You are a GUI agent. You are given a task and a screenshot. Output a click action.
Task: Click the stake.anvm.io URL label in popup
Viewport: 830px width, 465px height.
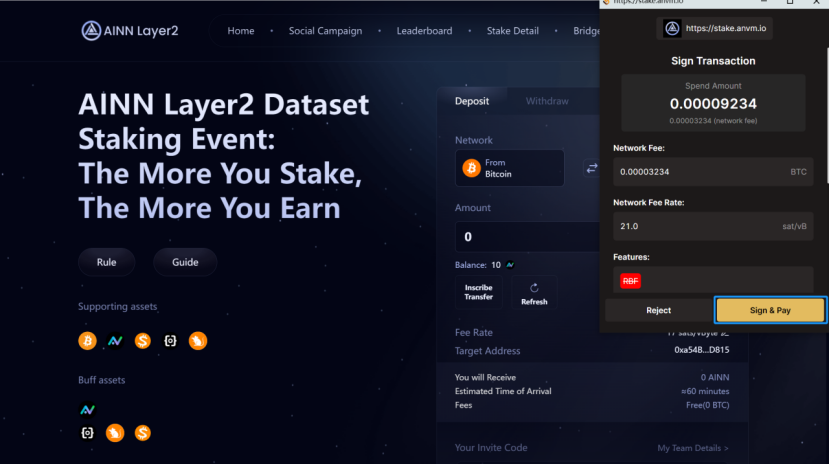(x=726, y=28)
